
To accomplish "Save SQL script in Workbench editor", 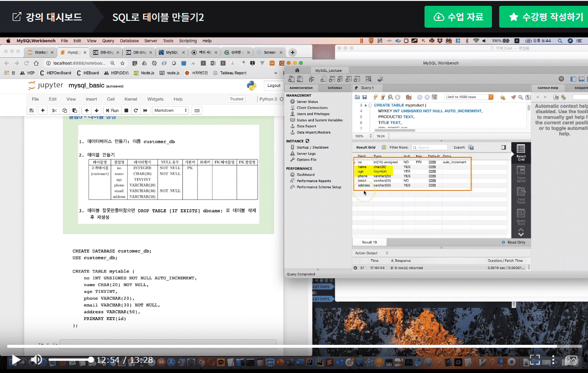I will coord(364,97).
